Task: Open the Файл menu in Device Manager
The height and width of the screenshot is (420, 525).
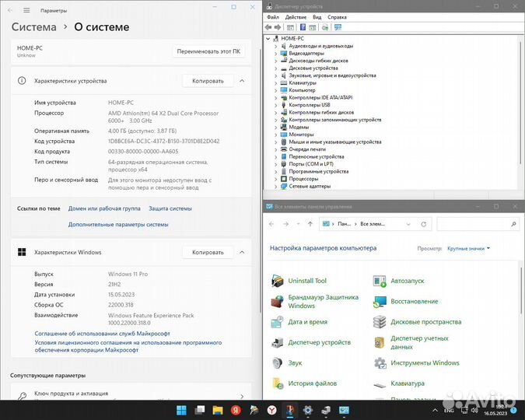Action: 273,17
